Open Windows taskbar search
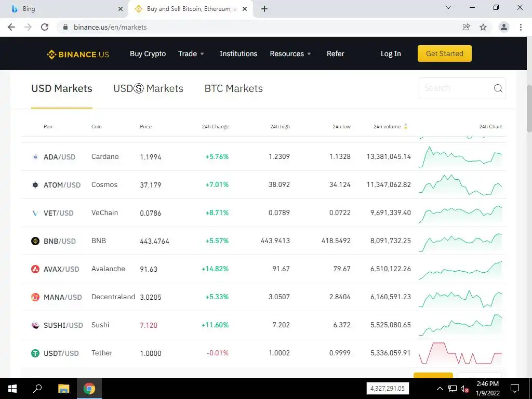Screen dimensions: 532x399 click(x=37, y=389)
